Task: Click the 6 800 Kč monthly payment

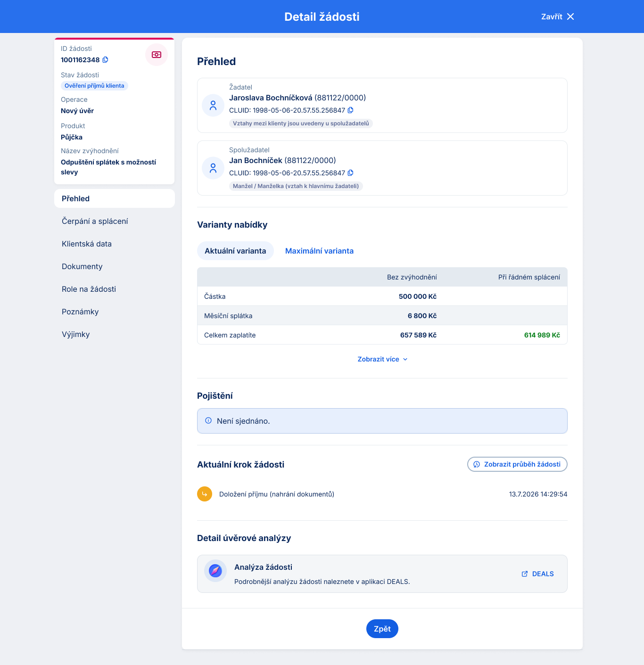Action: pyautogui.click(x=422, y=316)
